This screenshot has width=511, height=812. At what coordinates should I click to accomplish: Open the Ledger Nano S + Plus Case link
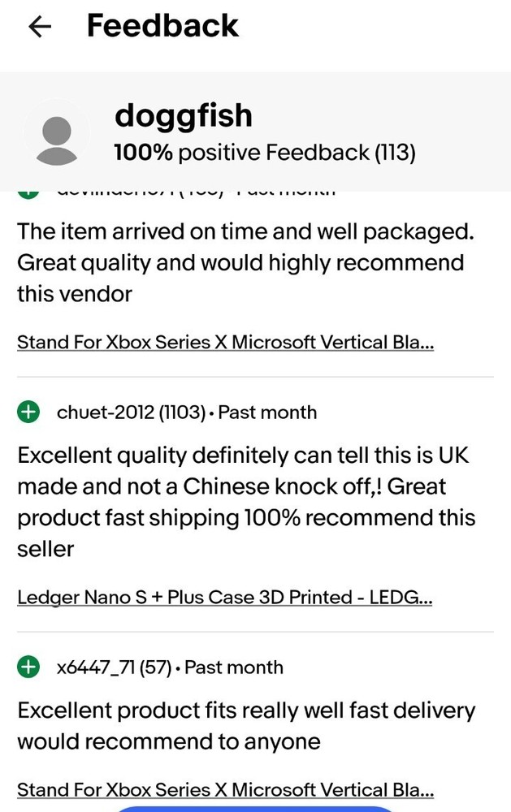pos(224,598)
